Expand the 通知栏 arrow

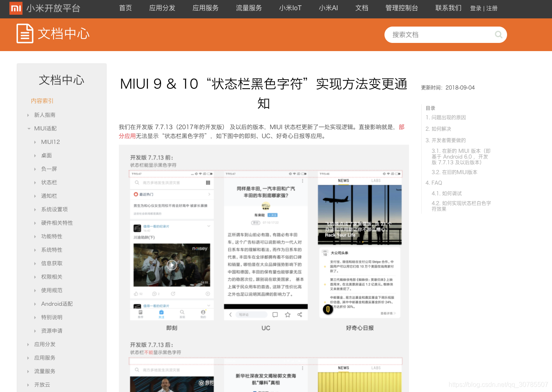click(35, 196)
